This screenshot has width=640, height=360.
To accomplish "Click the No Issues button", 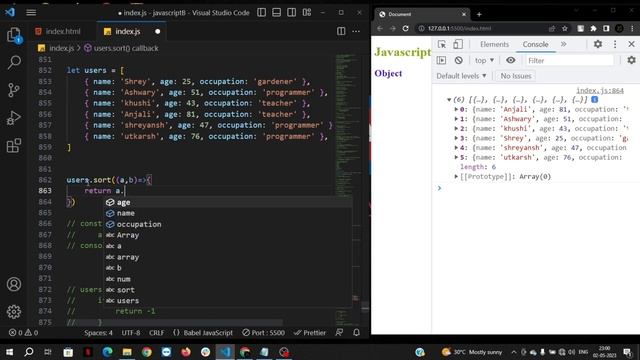I will [x=516, y=76].
